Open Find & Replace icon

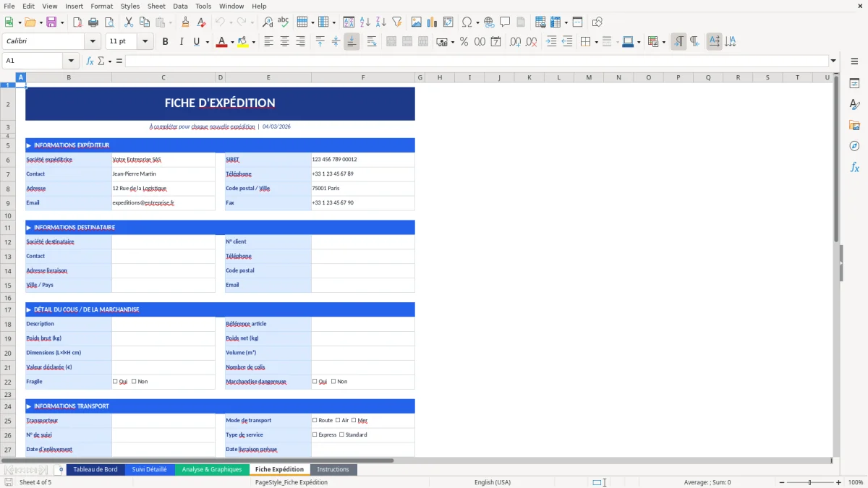pyautogui.click(x=268, y=22)
